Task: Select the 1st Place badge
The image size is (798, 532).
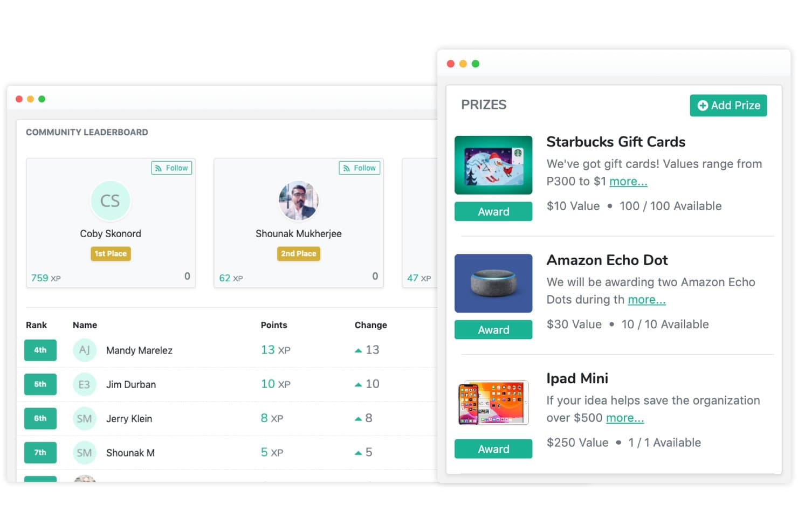Action: click(111, 254)
